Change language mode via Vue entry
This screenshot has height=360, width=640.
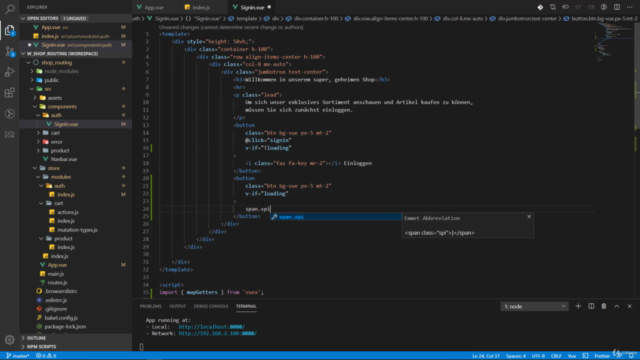[572, 356]
